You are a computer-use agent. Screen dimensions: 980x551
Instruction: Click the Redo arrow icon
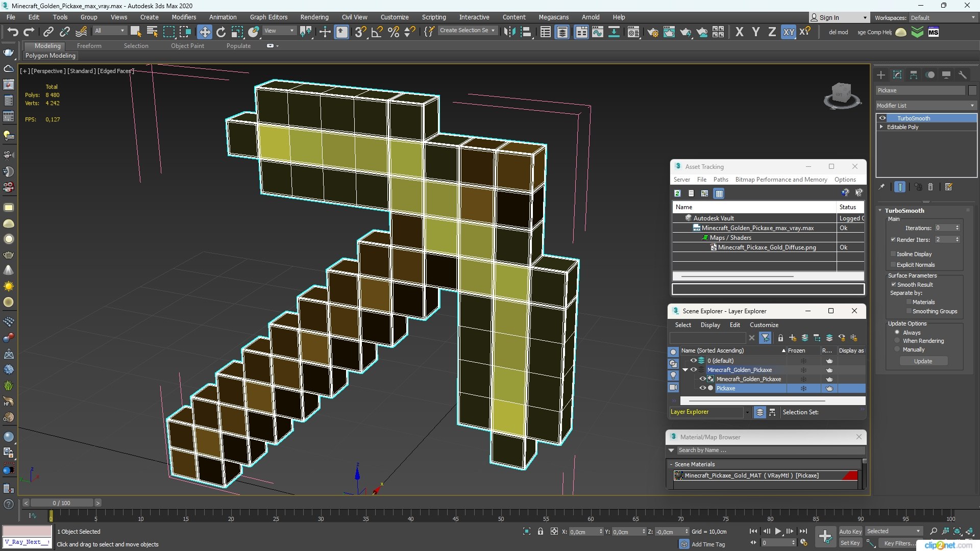point(29,32)
